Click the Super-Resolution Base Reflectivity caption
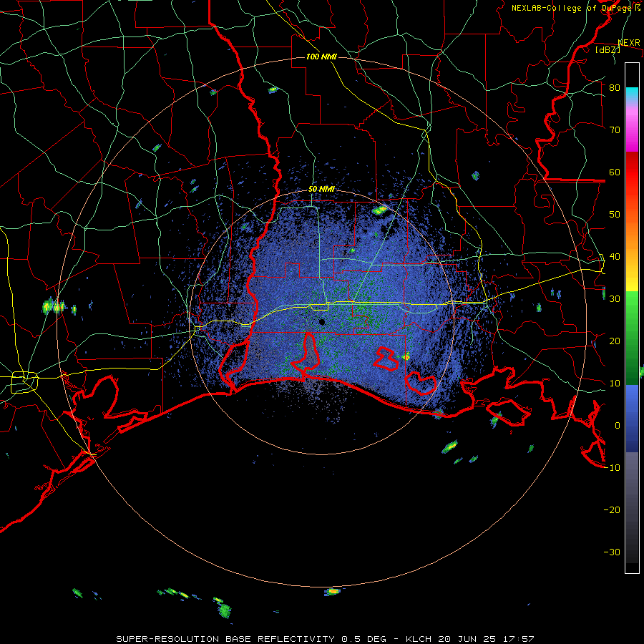This screenshot has width=644, height=644. pos(325,639)
